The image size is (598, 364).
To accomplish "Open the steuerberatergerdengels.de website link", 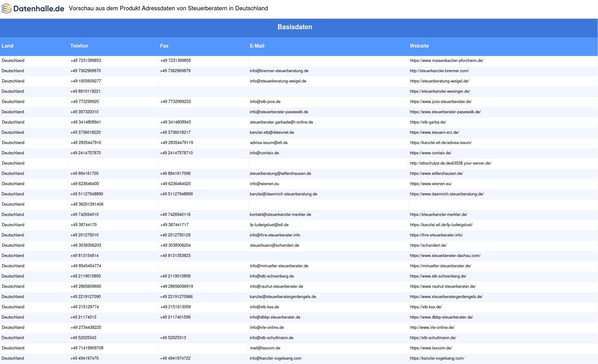I will coord(446,297).
